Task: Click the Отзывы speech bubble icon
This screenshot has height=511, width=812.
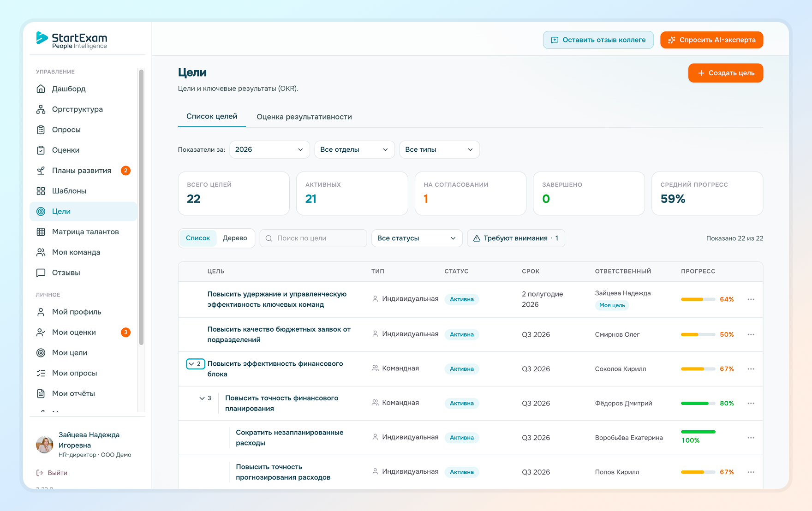Action: tap(41, 273)
